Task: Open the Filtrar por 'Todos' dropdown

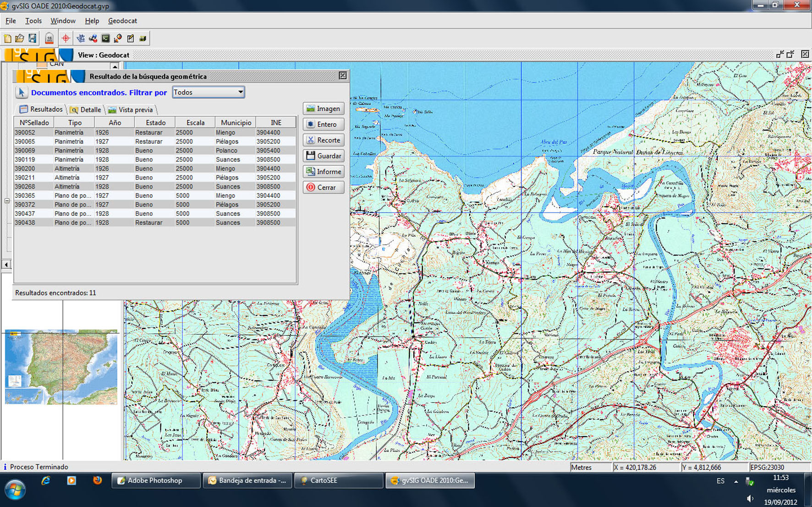Action: (208, 92)
